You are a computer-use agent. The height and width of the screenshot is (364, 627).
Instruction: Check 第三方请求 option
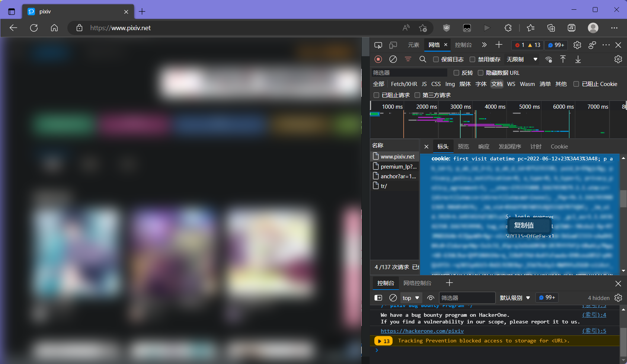418,95
